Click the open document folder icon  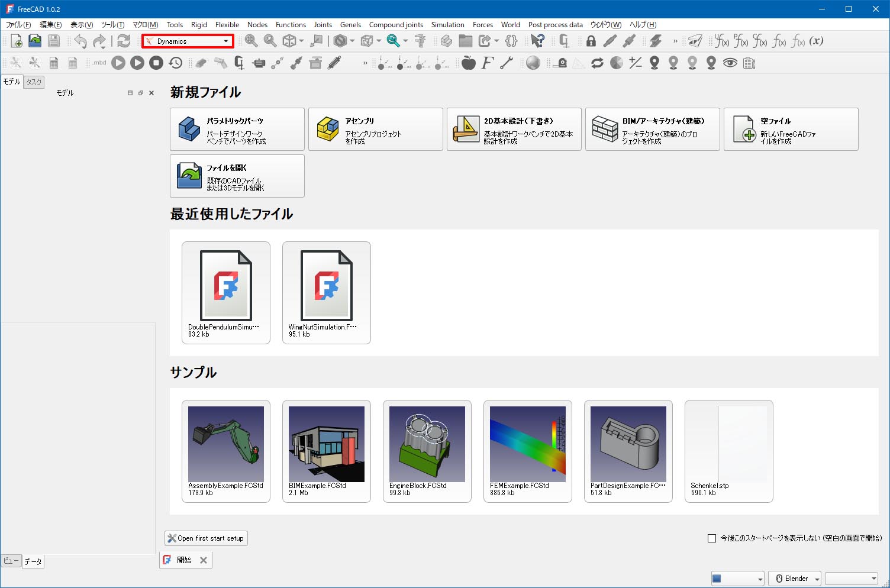point(35,41)
